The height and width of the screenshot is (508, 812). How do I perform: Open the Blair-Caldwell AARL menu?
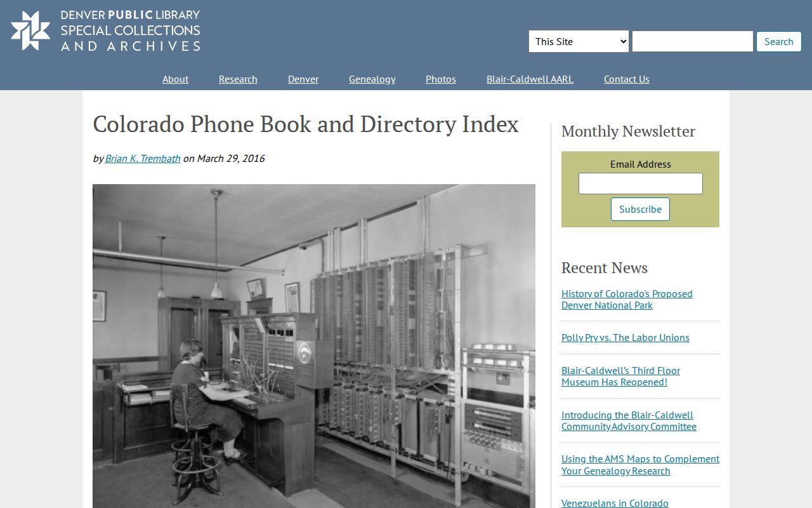[x=530, y=79]
